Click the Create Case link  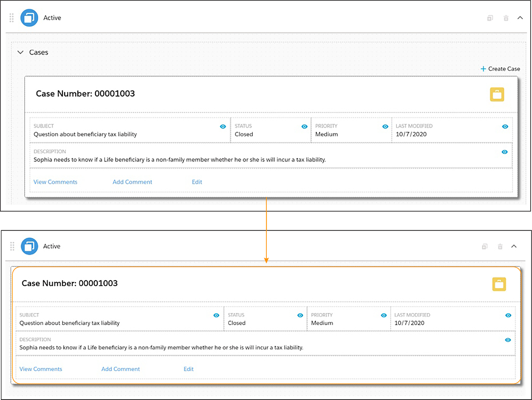(x=500, y=69)
